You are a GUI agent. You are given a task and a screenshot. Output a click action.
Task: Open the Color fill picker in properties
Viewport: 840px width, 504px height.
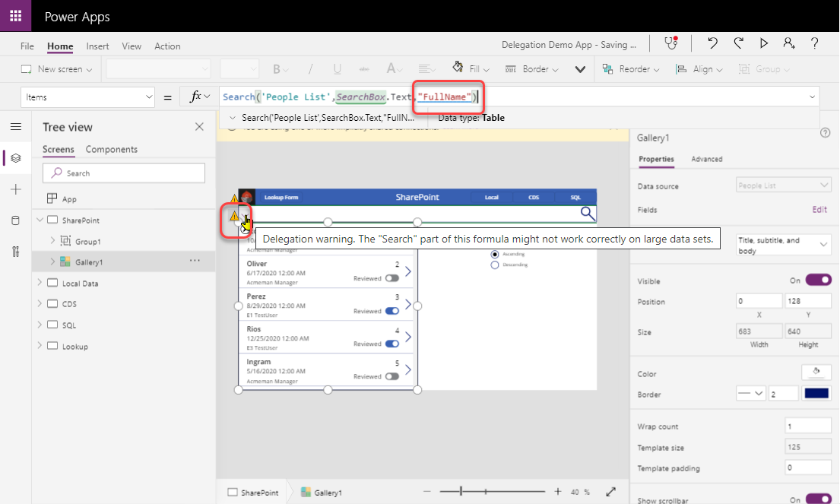point(816,372)
